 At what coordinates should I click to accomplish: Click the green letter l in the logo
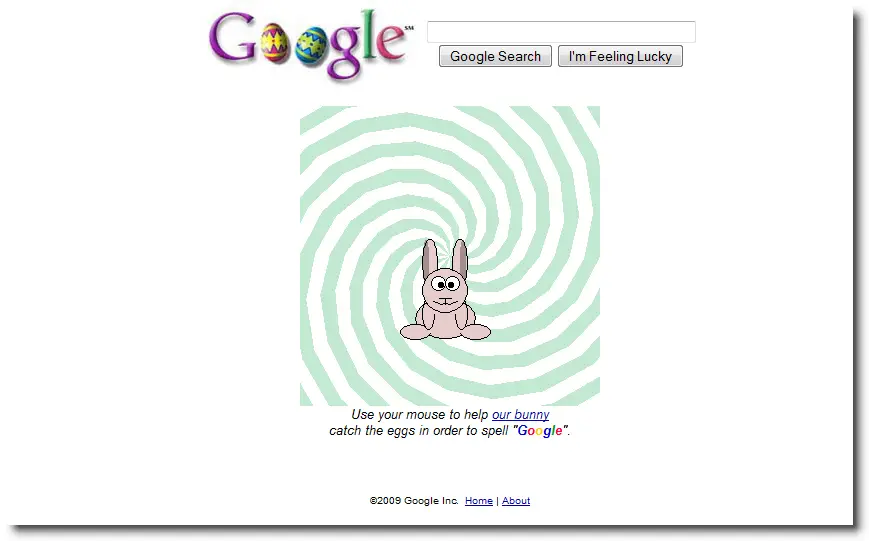[x=369, y=34]
